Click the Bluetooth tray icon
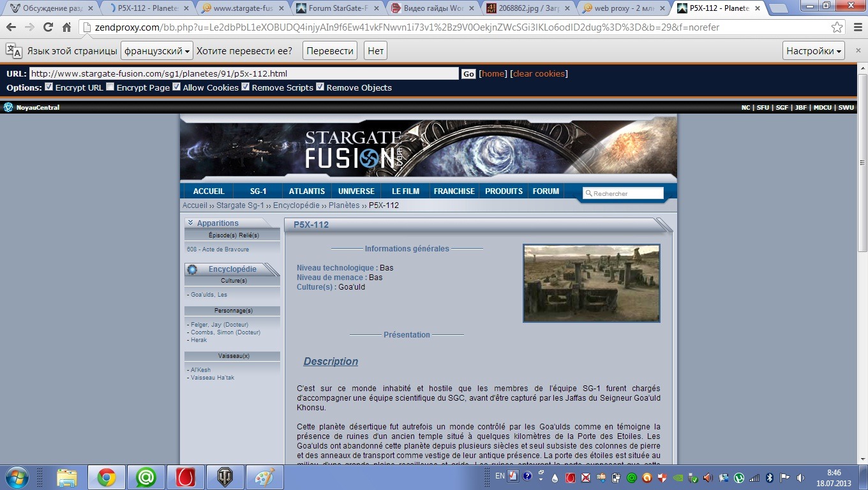Image resolution: width=868 pixels, height=490 pixels. (770, 477)
